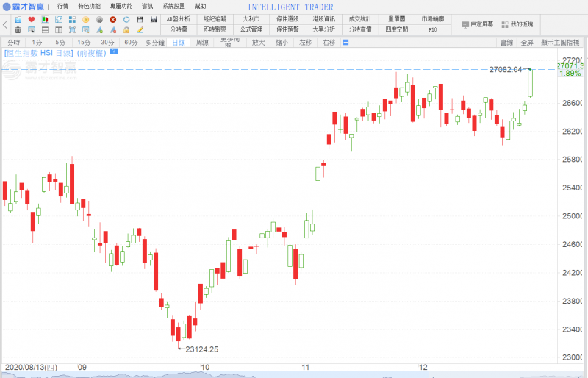588x378 pixels.
Task: Click the 23124.25 low price marker
Action: (202, 349)
